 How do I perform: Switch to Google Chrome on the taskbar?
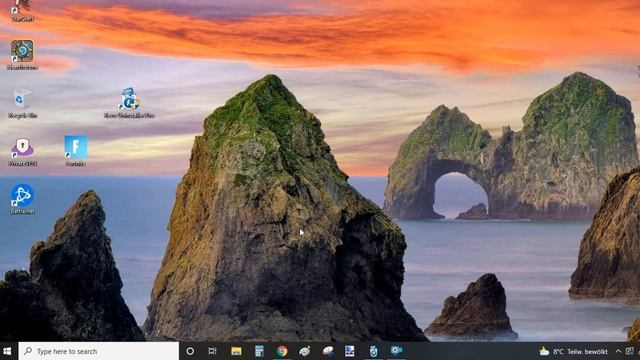282,351
